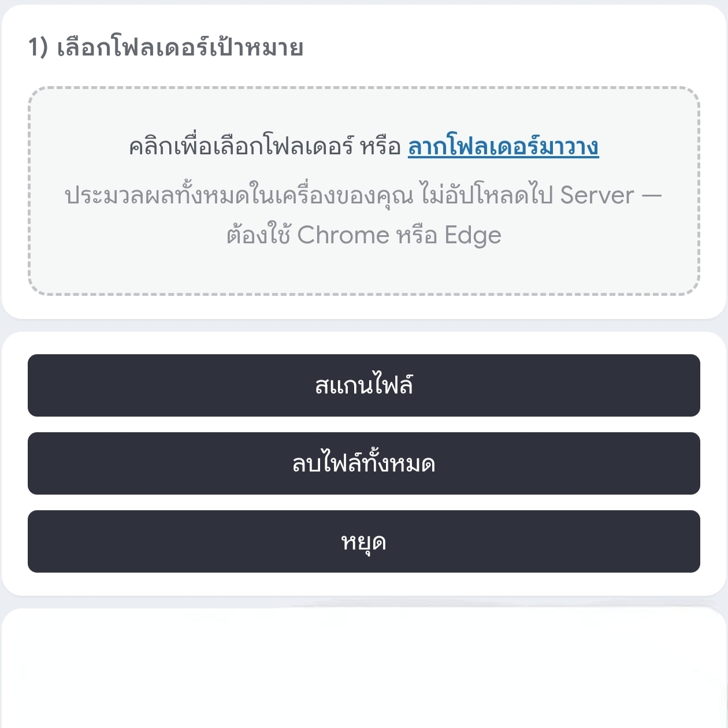Viewport: 728px width, 728px height.
Task: Click the phrase ไม่อัปโหลดไป in the description
Action: pyautogui.click(x=487, y=195)
